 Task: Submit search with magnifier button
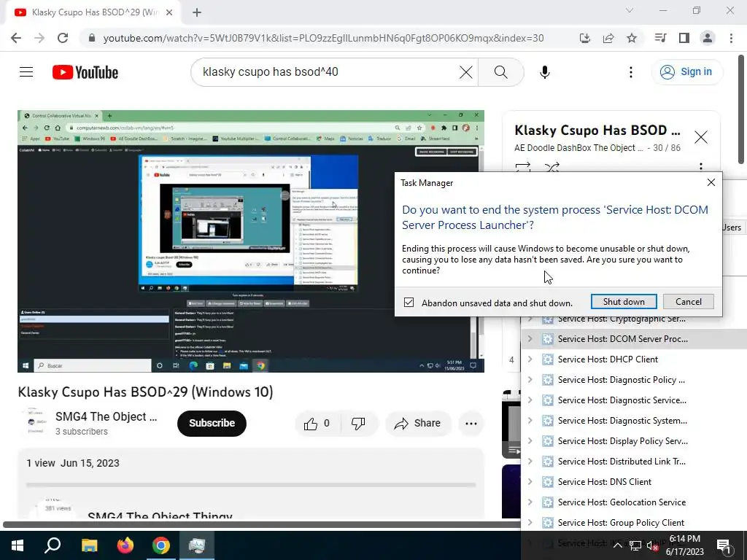(x=500, y=72)
